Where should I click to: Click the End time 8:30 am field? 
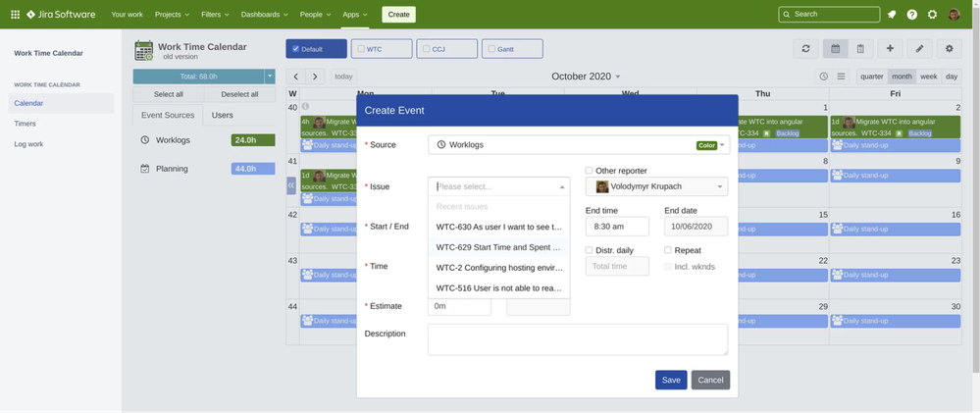(x=617, y=227)
